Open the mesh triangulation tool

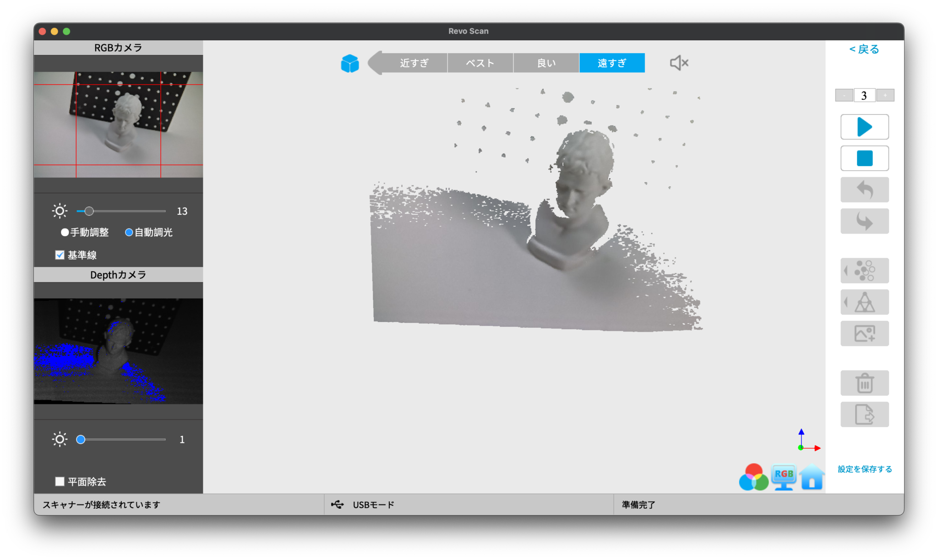864,302
